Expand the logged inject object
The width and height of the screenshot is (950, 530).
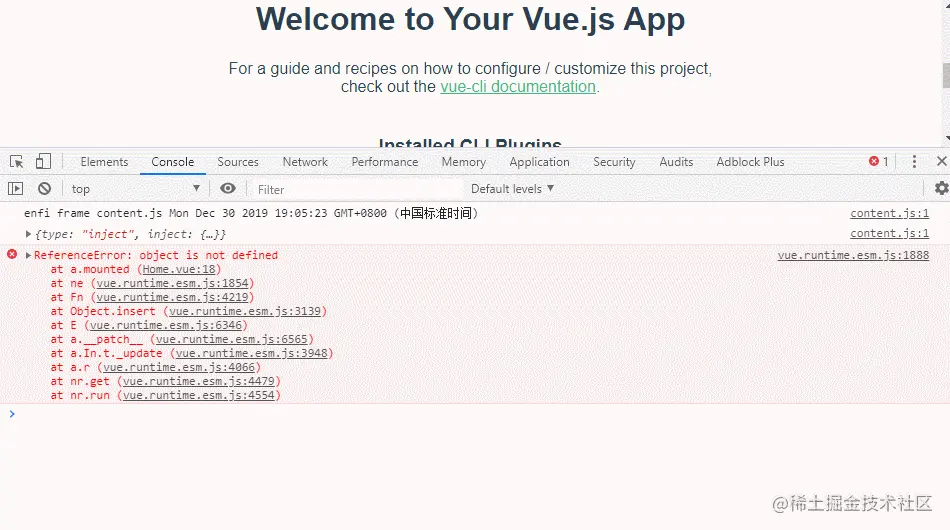[x=29, y=234]
